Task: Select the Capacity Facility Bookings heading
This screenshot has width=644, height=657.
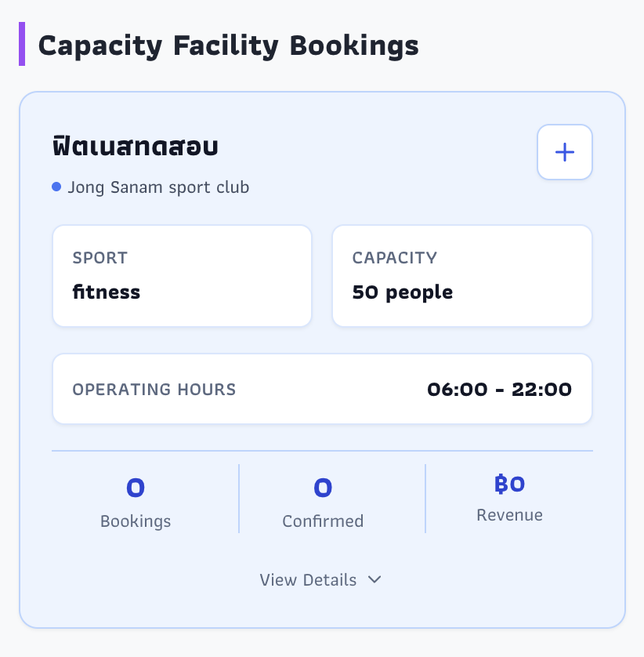Action: click(x=229, y=45)
